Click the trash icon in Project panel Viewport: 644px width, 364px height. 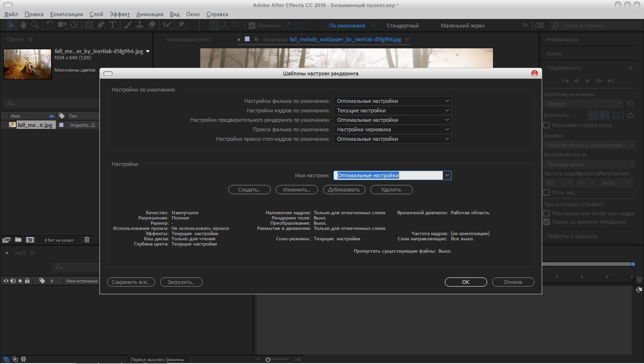87,240
